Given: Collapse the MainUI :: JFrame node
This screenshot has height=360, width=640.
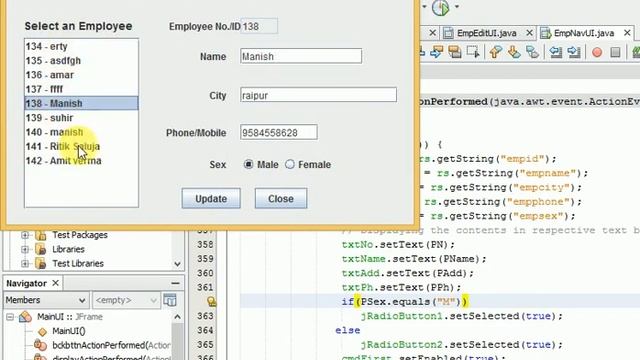Looking at the screenshot, I should point(10,317).
